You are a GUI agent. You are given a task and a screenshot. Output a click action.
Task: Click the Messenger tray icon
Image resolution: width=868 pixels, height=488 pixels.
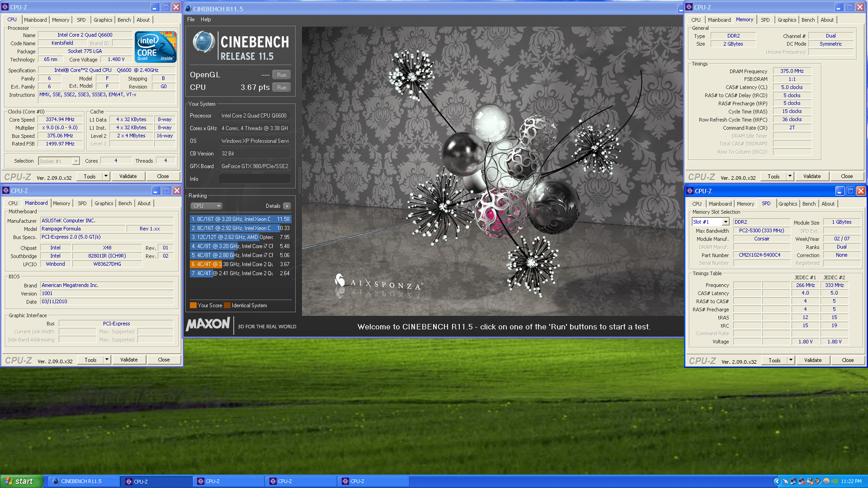(810, 481)
